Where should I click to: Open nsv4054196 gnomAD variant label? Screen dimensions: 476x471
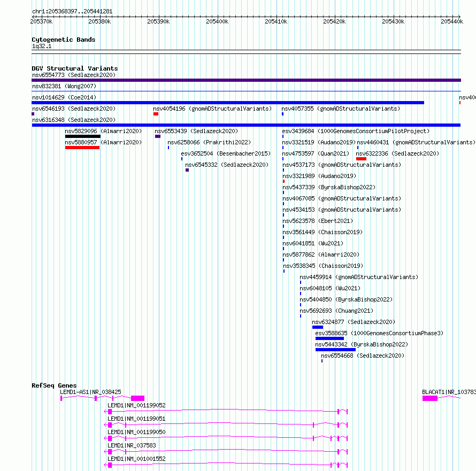tap(212, 109)
